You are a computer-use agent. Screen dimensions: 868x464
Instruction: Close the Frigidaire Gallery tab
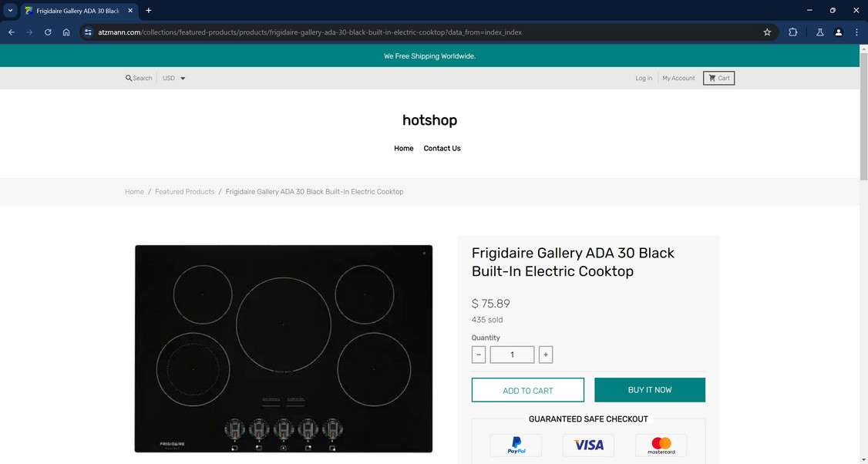click(130, 11)
